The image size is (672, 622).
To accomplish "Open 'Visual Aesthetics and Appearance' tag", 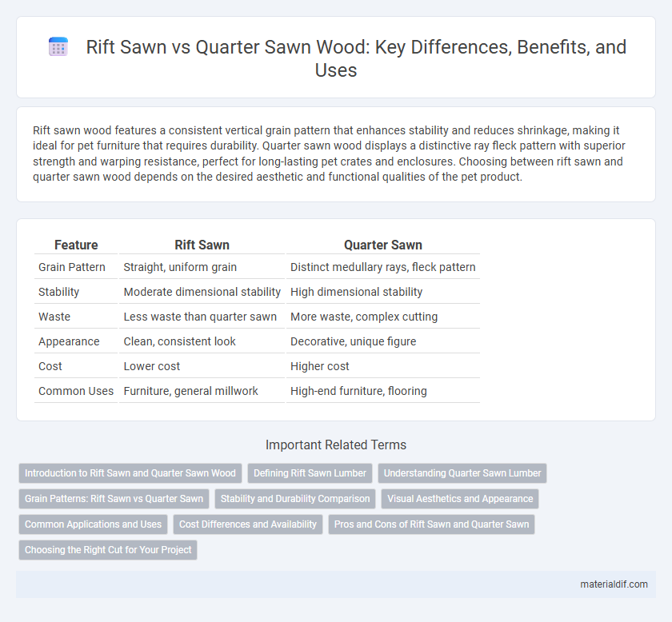I will [460, 499].
